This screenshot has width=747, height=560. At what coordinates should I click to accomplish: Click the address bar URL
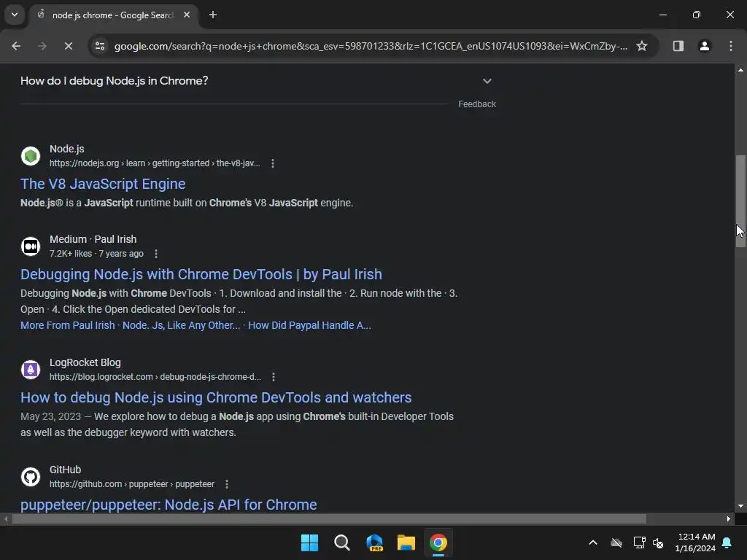pyautogui.click(x=371, y=46)
